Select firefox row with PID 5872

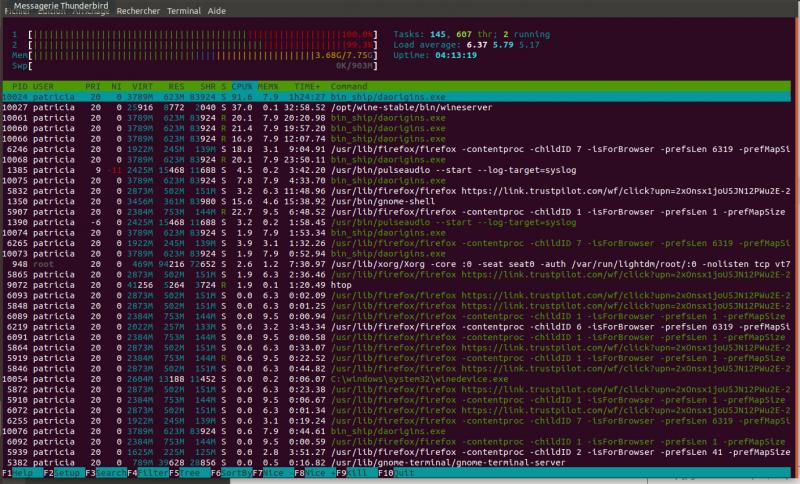pyautogui.click(x=396, y=390)
